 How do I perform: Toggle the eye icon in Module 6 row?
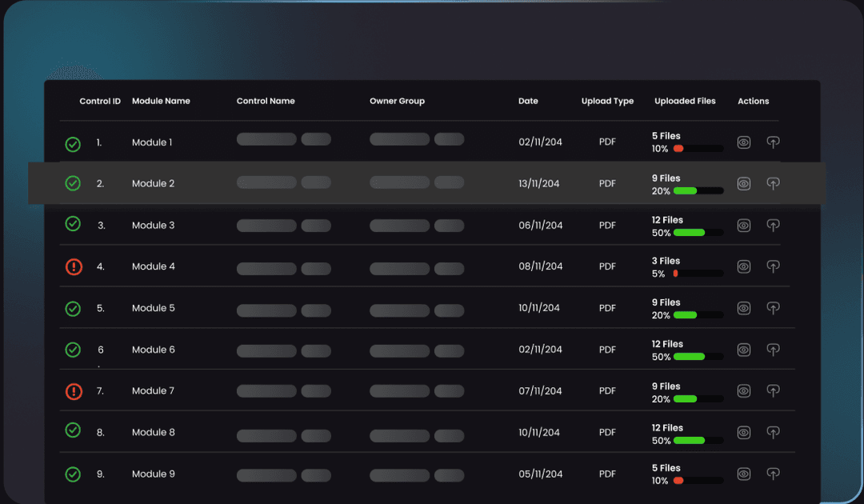(x=744, y=350)
